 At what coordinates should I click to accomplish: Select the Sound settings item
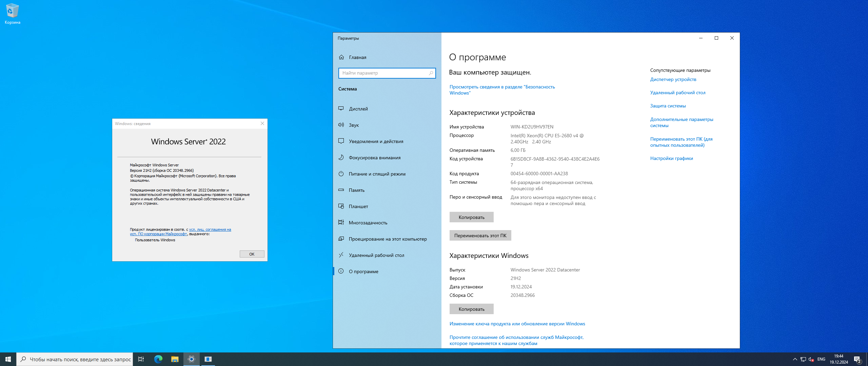point(354,125)
